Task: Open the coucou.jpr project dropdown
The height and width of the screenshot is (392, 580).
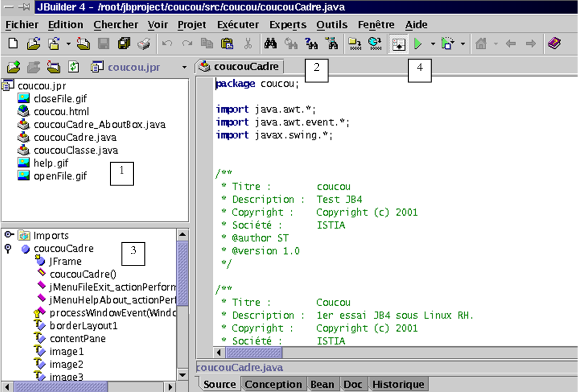Action: (x=184, y=67)
